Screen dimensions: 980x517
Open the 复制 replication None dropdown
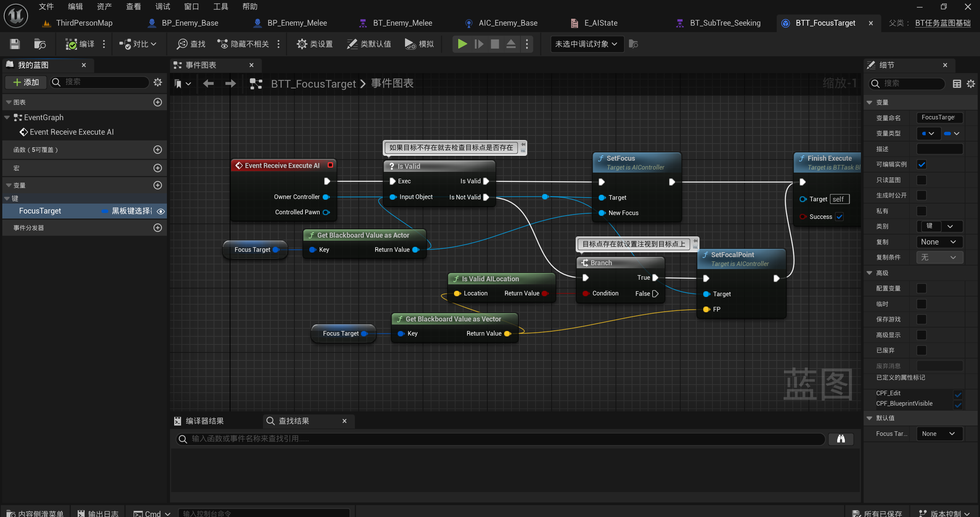(939, 242)
